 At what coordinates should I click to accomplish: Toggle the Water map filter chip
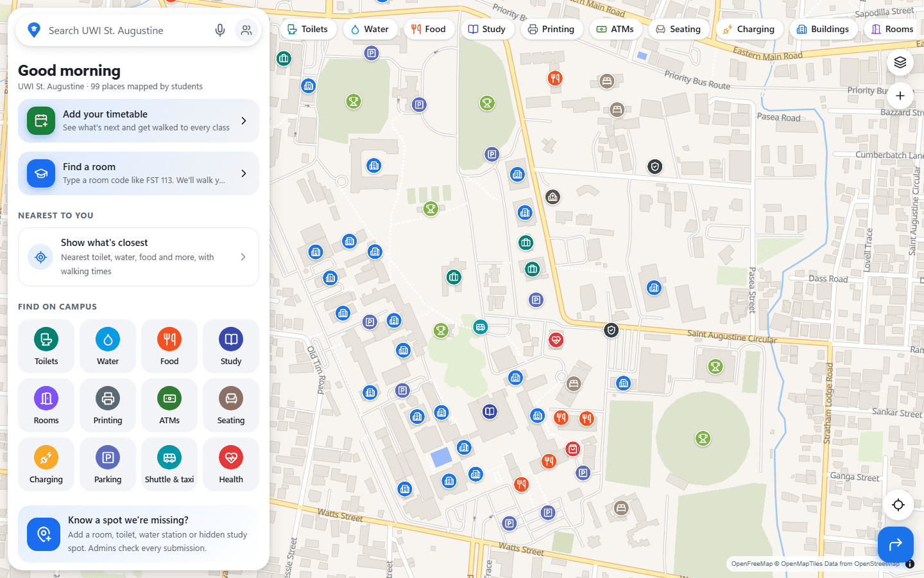370,29
